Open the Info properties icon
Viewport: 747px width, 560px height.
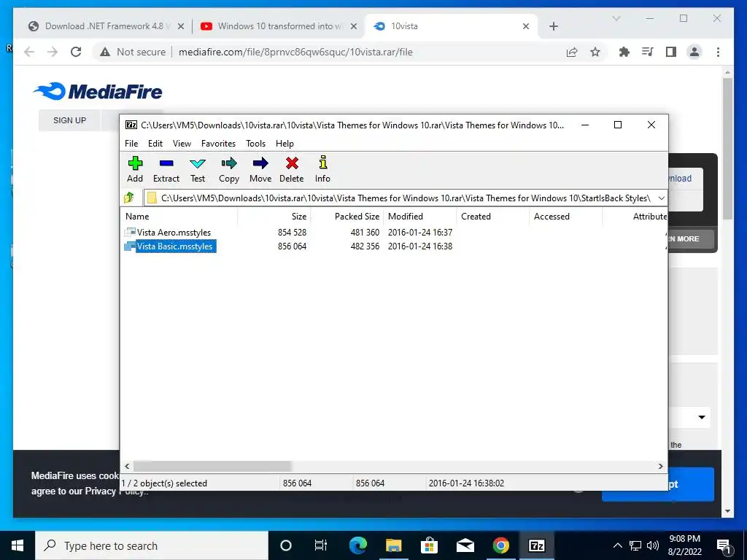(322, 169)
